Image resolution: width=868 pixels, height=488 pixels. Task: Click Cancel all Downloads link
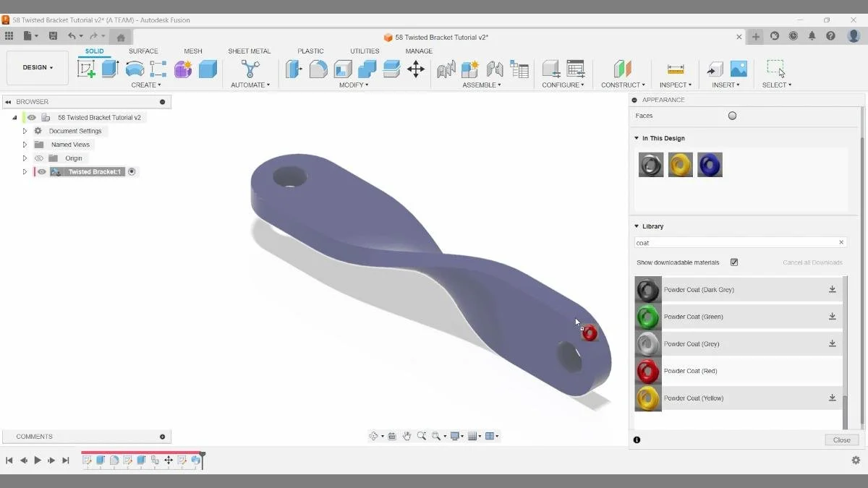(812, 262)
